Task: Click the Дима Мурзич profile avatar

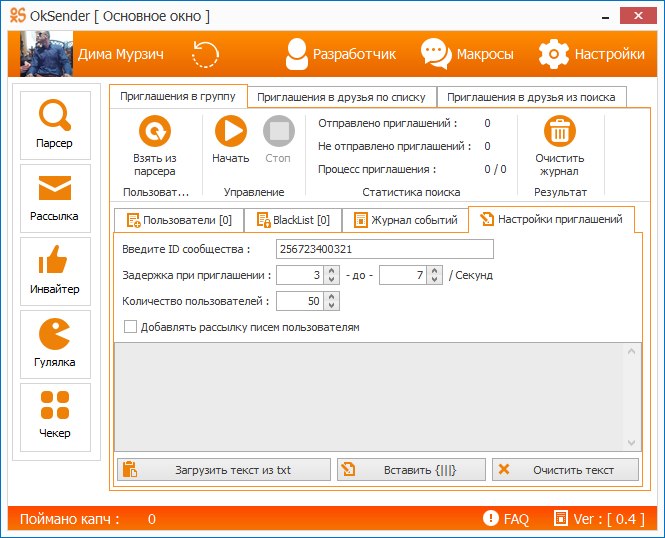Action: pyautogui.click(x=46, y=53)
